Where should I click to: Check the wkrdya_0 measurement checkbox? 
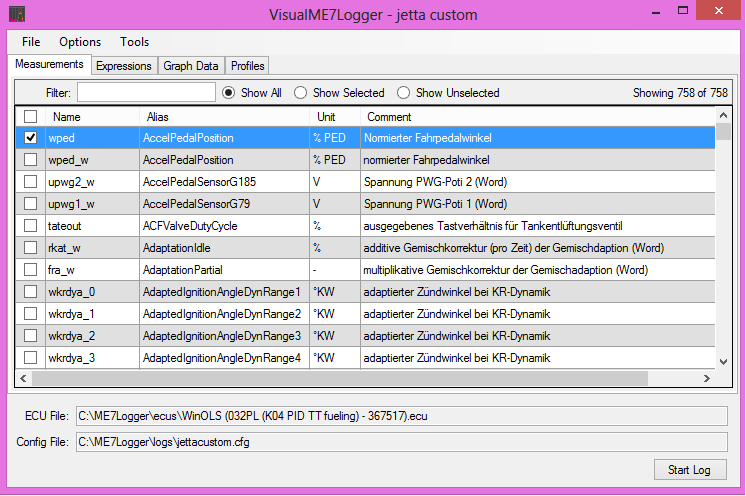(x=30, y=292)
